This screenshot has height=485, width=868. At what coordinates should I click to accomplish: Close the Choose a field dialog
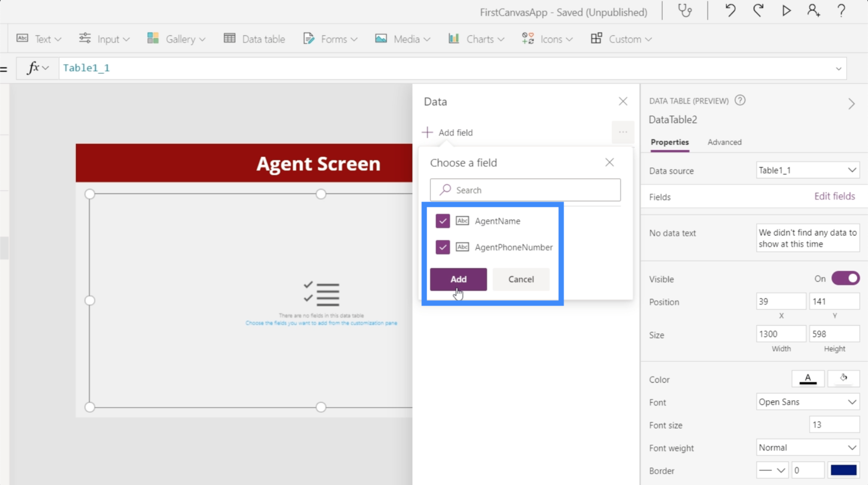[610, 162]
